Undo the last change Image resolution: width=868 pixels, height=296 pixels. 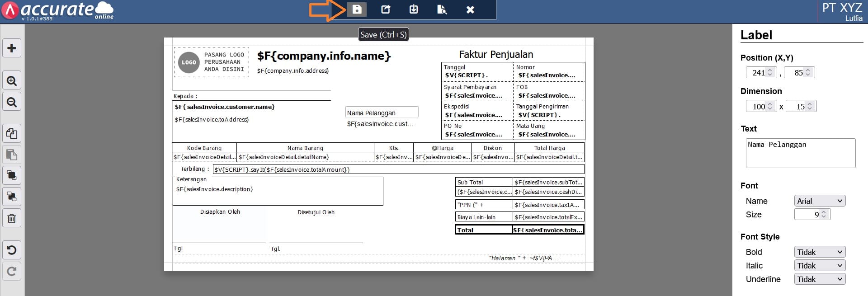tap(12, 250)
